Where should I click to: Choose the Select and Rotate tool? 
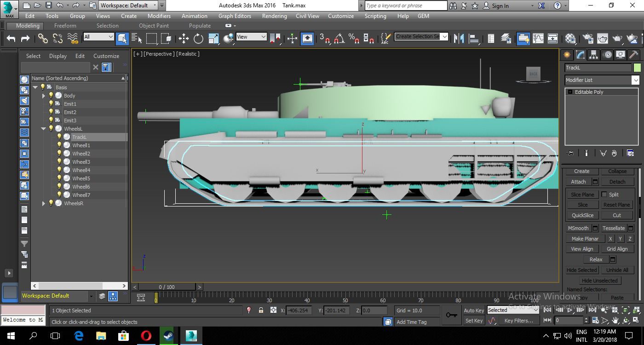198,38
